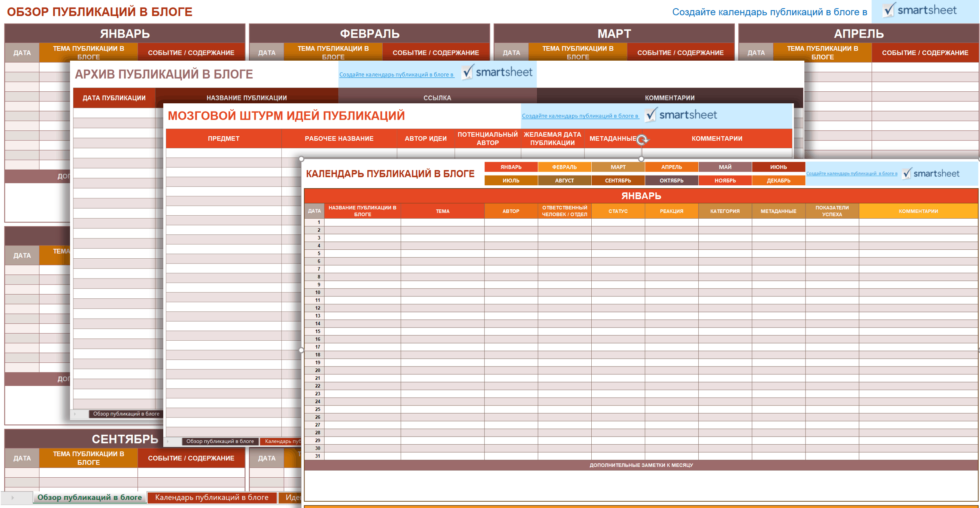Select the 'КАТЕГОРИЯ' column header
980x508 pixels.
(x=725, y=211)
